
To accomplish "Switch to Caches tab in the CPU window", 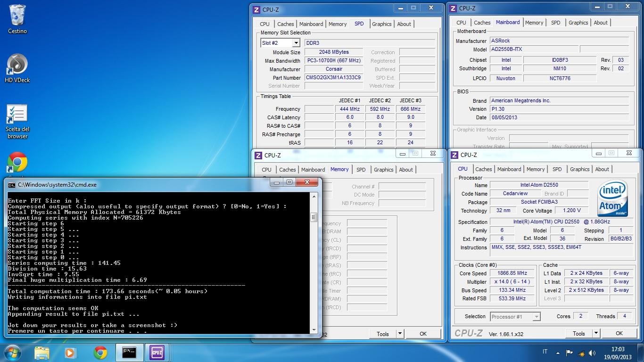I will tap(483, 169).
